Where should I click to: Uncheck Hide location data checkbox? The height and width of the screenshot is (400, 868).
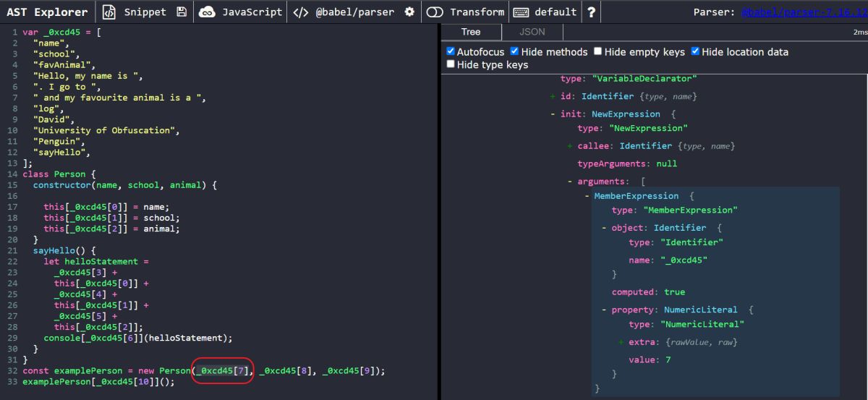[x=695, y=52]
